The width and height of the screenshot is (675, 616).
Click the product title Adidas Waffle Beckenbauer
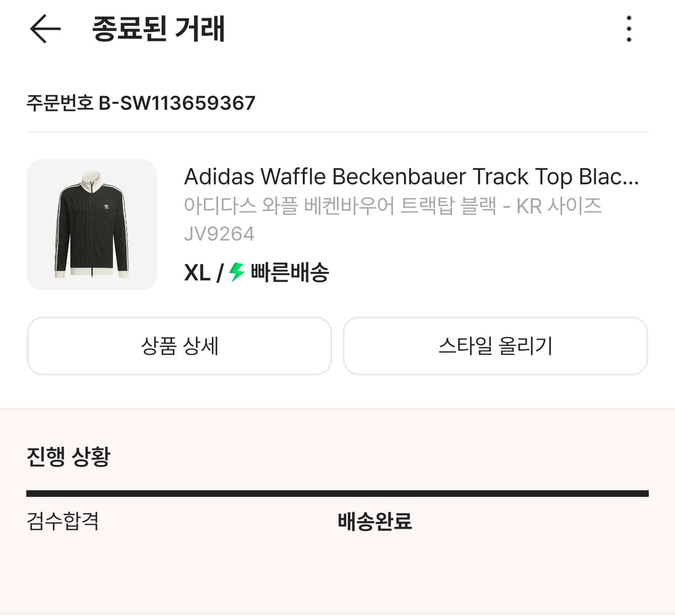[411, 176]
